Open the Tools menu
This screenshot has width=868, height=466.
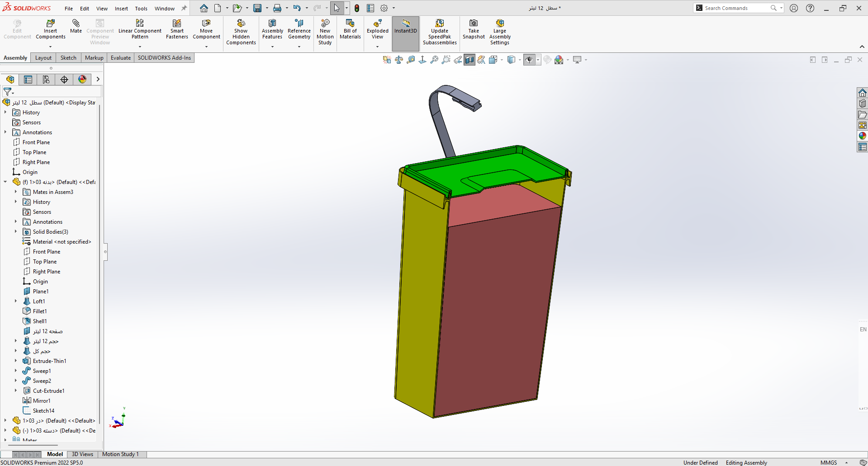pos(141,9)
